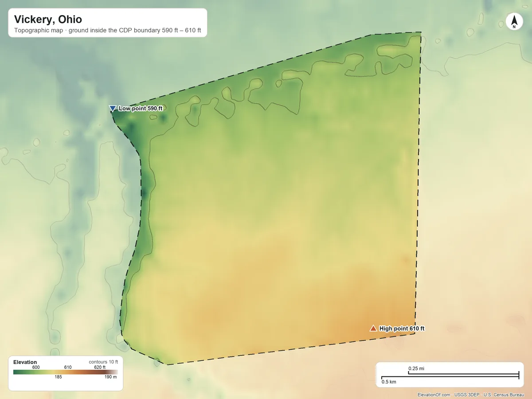Click the scale bar line
This screenshot has height=399, width=532.
click(450, 376)
